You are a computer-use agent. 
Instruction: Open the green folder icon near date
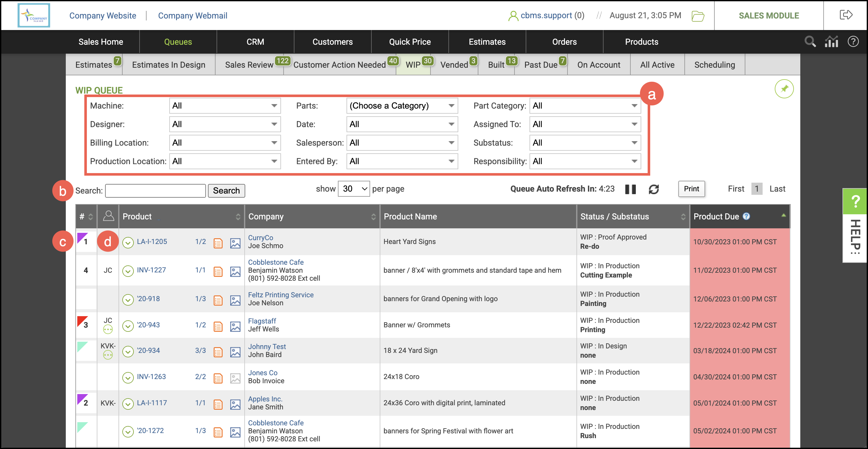click(697, 16)
